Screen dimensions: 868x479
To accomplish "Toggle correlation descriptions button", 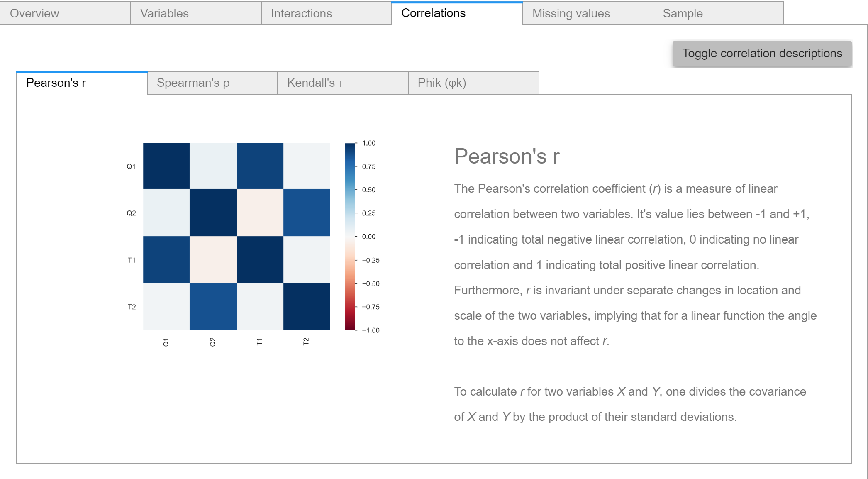I will [762, 54].
